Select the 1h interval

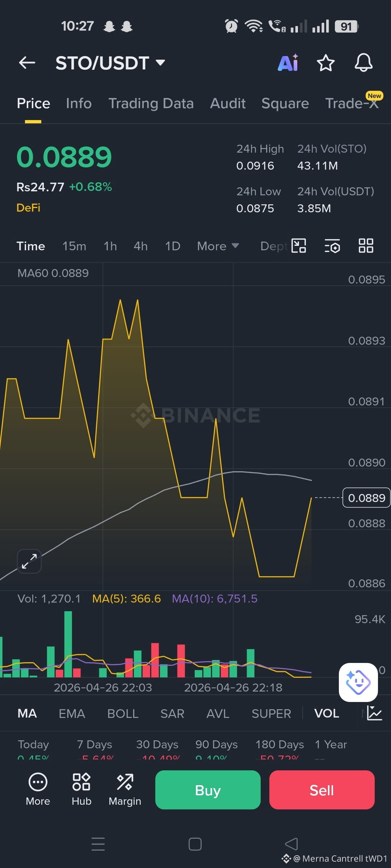click(x=110, y=246)
